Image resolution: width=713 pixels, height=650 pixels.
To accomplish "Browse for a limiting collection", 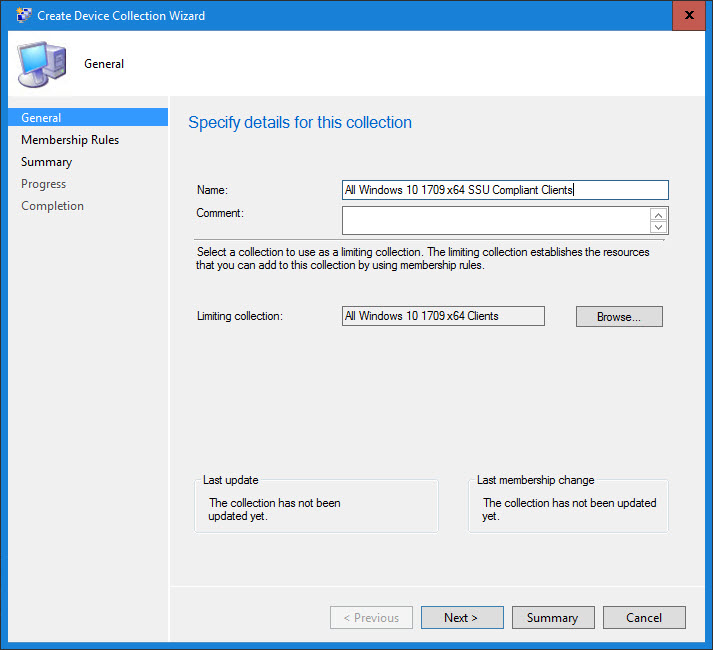I will click(619, 316).
